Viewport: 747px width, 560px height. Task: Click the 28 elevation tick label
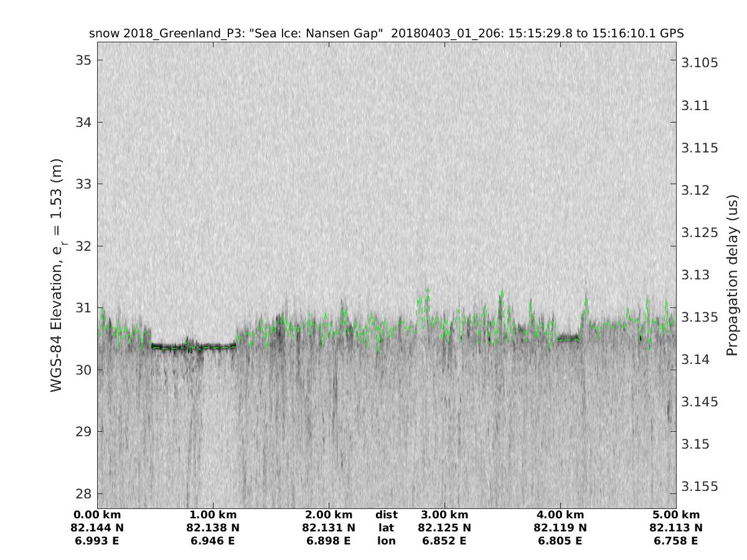(83, 494)
